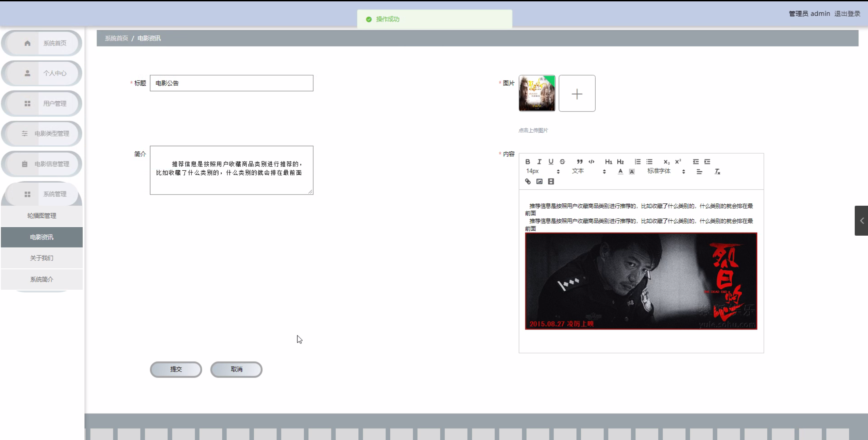
Task: Open 系统首页 from the sidebar
Action: [42, 43]
